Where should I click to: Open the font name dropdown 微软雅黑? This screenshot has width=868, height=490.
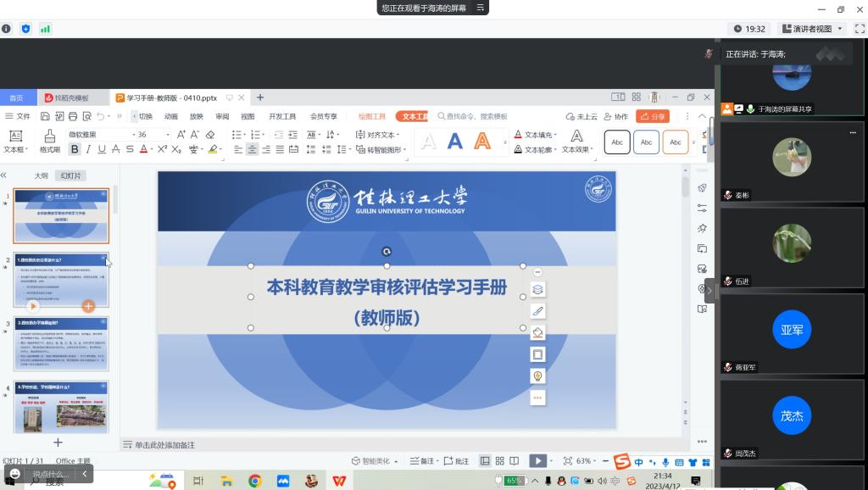(x=100, y=135)
